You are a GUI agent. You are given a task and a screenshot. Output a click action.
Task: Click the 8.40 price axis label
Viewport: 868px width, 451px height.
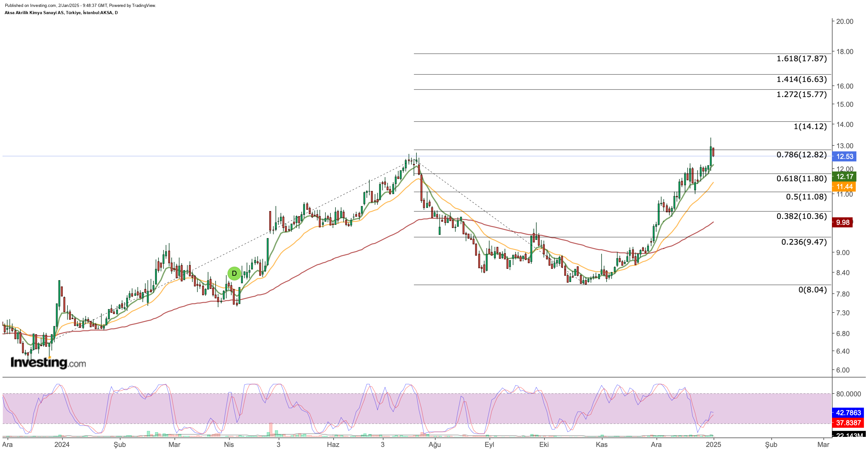pyautogui.click(x=843, y=273)
